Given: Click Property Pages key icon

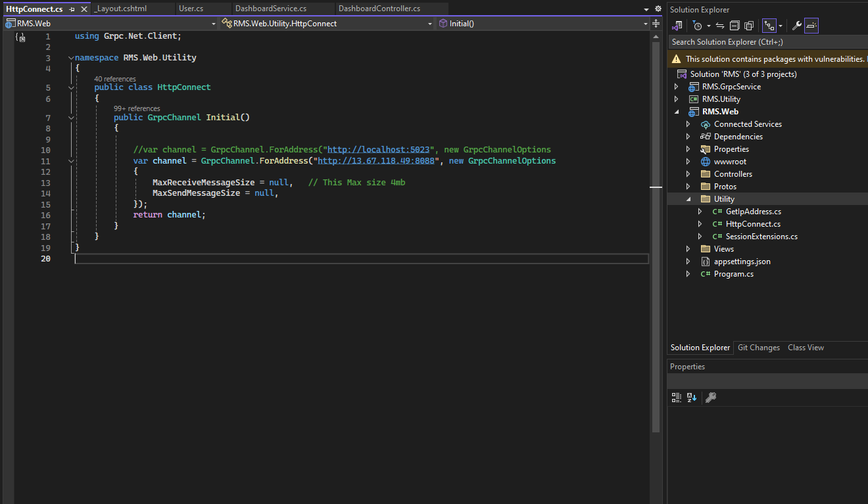Looking at the screenshot, I should click(x=710, y=397).
